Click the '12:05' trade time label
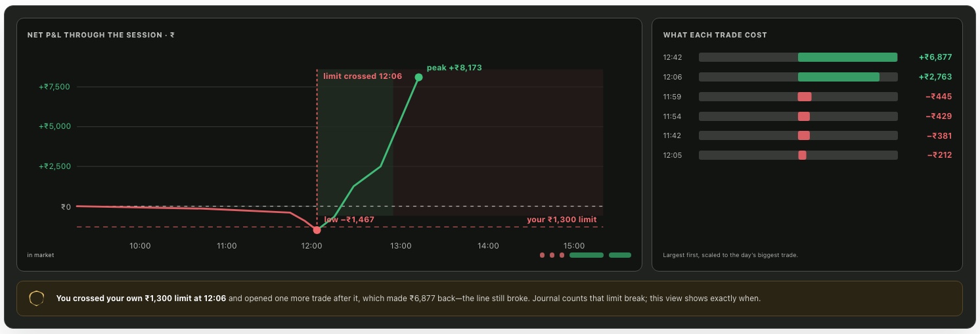The width and height of the screenshot is (980, 334). tap(673, 155)
